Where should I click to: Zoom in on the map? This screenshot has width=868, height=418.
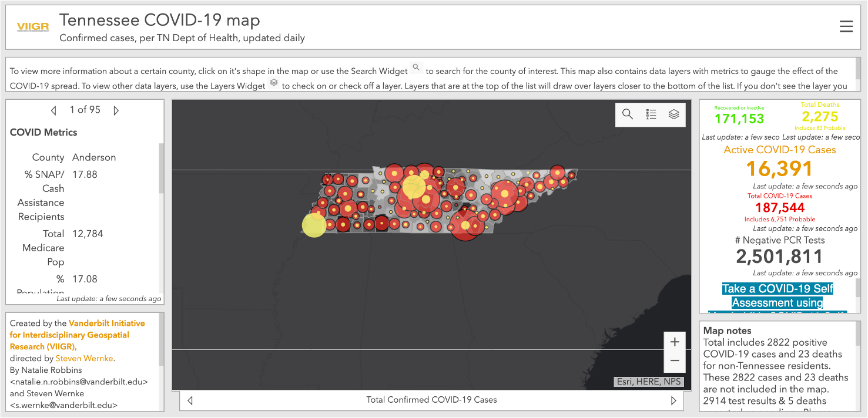pyautogui.click(x=674, y=342)
